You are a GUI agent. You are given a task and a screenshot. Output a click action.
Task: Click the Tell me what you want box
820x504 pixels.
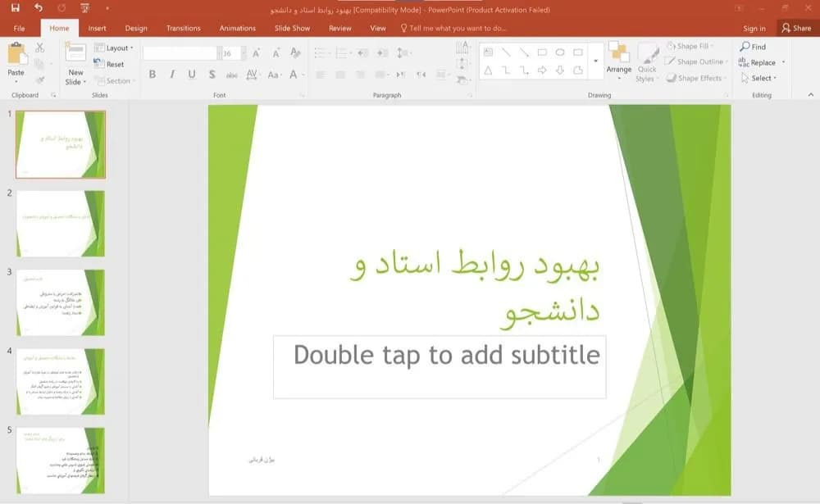click(453, 28)
